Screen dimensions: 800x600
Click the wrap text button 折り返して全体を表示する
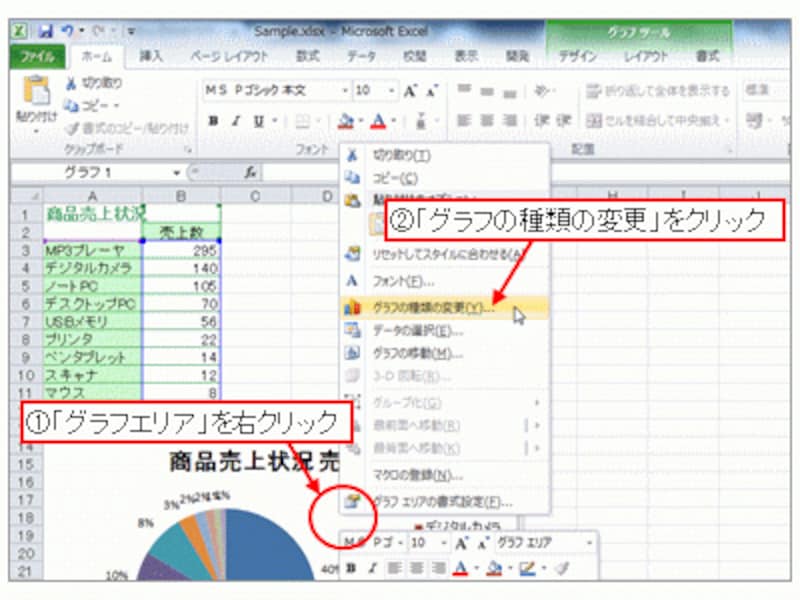[x=658, y=91]
